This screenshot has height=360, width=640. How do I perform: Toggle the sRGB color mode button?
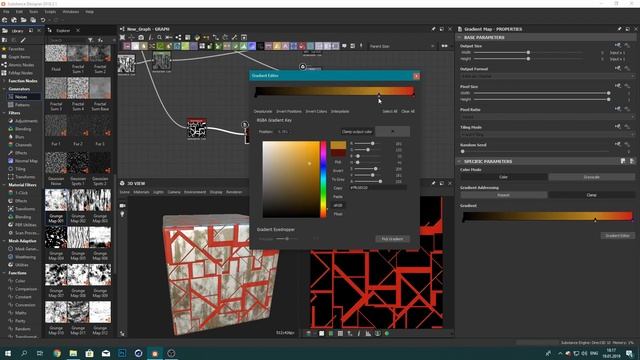[x=338, y=205]
